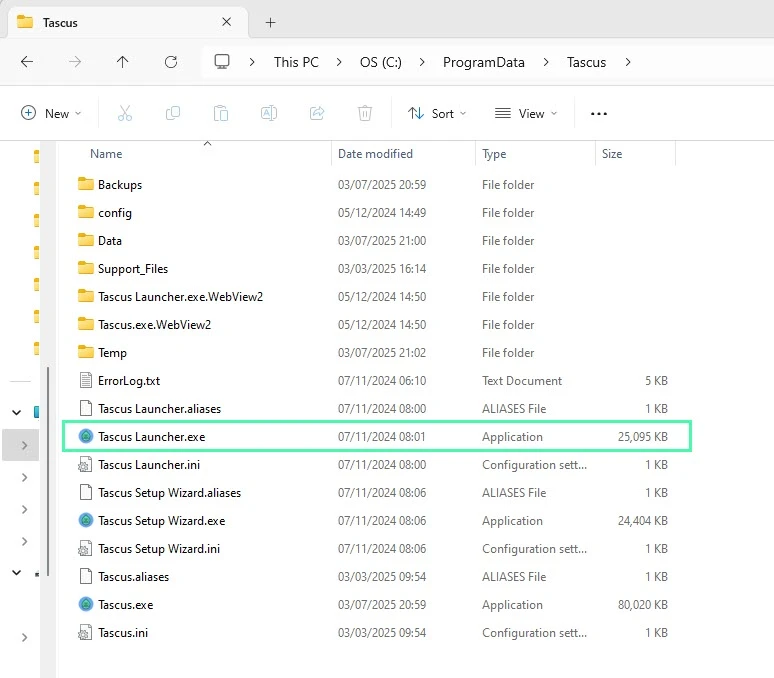Click the navigation pane scrollbar
The image size is (774, 678).
click(48, 471)
